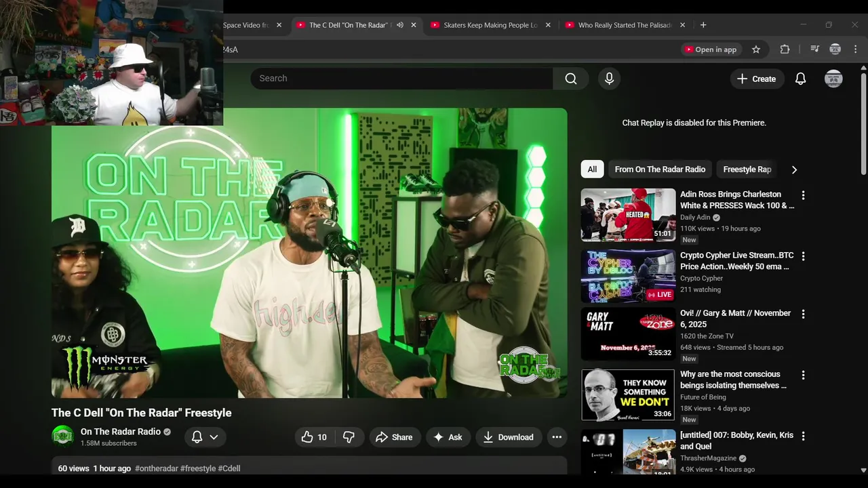The width and height of the screenshot is (868, 488).
Task: Open ThrasherMagazine channel name
Action: pos(708,458)
